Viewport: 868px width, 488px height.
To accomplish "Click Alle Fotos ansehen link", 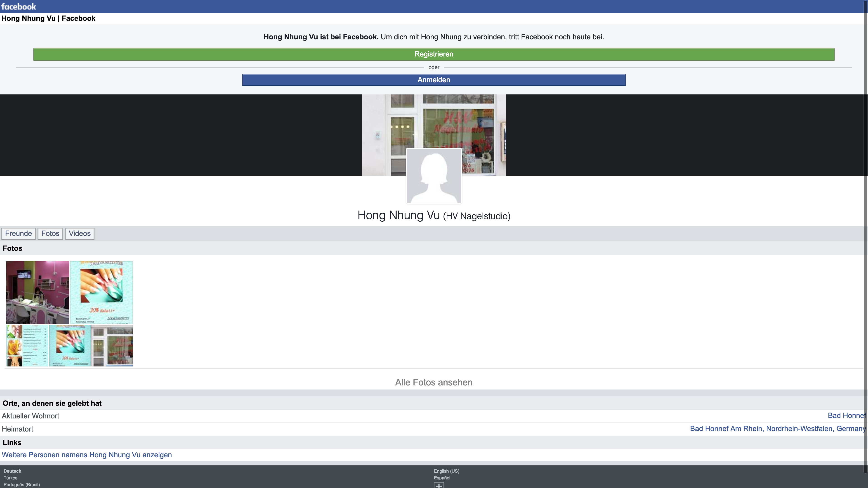I will (x=434, y=382).
